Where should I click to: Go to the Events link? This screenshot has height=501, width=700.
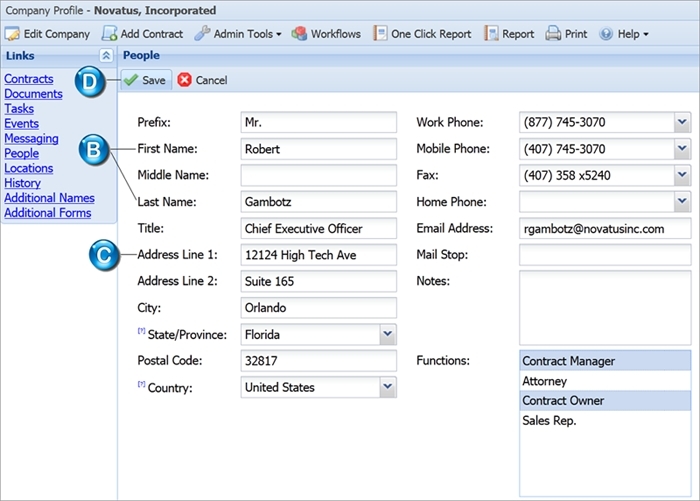(21, 123)
